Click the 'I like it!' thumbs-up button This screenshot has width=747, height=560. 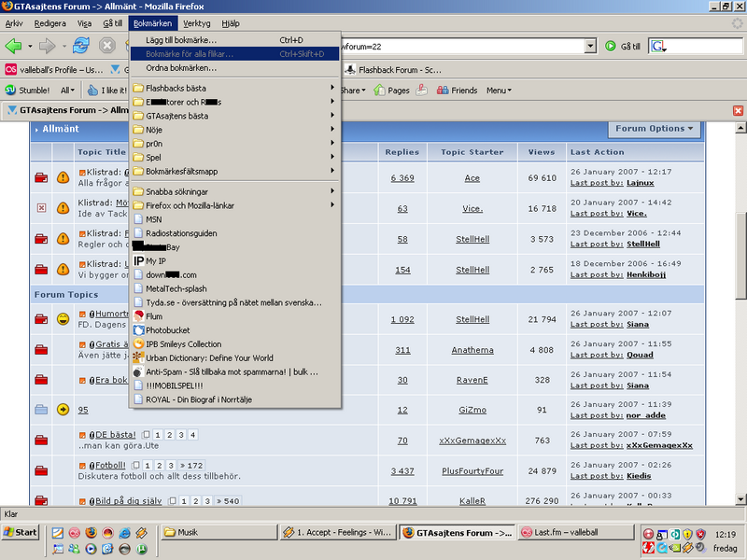(107, 91)
